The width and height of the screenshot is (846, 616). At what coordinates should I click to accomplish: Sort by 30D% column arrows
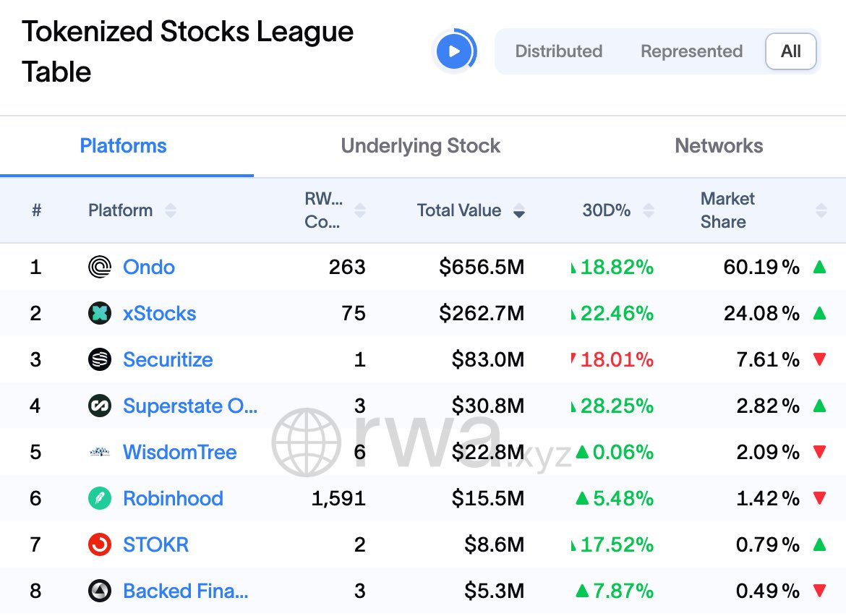(649, 211)
